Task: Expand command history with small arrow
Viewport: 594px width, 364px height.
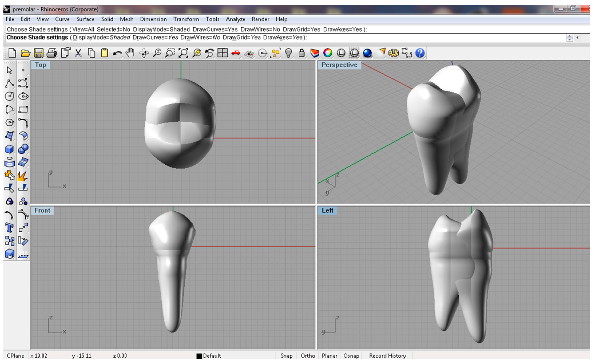Action: (x=577, y=38)
